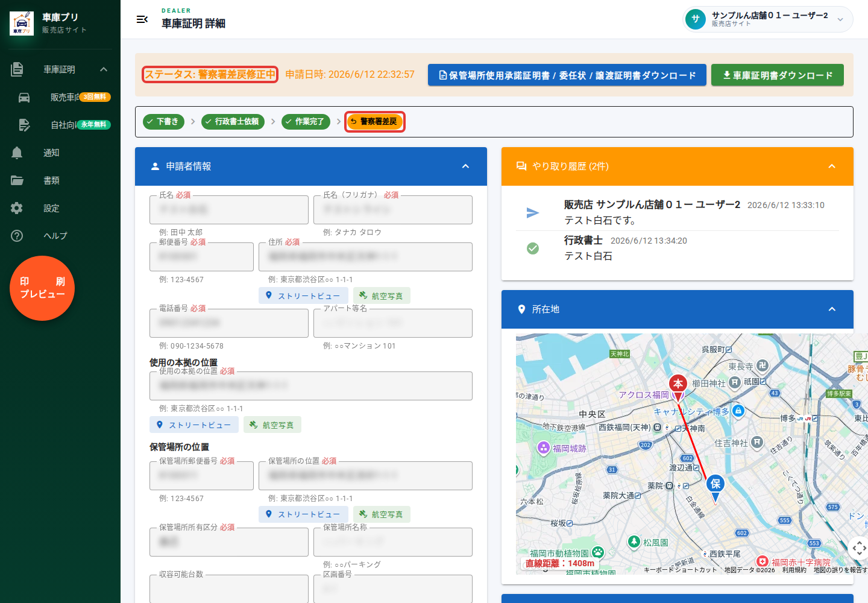Screen dimensions: 868x603
Task: Open 販売車庫 sidebar menu item
Action: click(60, 97)
